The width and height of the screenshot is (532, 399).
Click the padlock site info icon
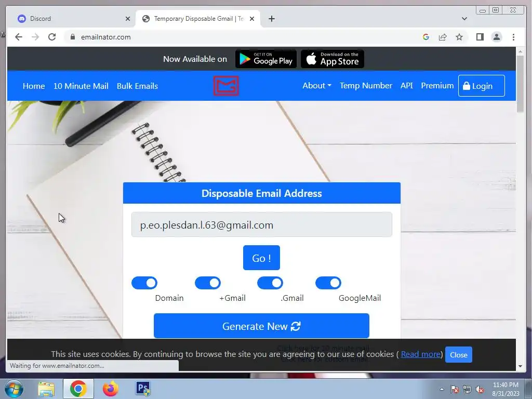tap(72, 37)
